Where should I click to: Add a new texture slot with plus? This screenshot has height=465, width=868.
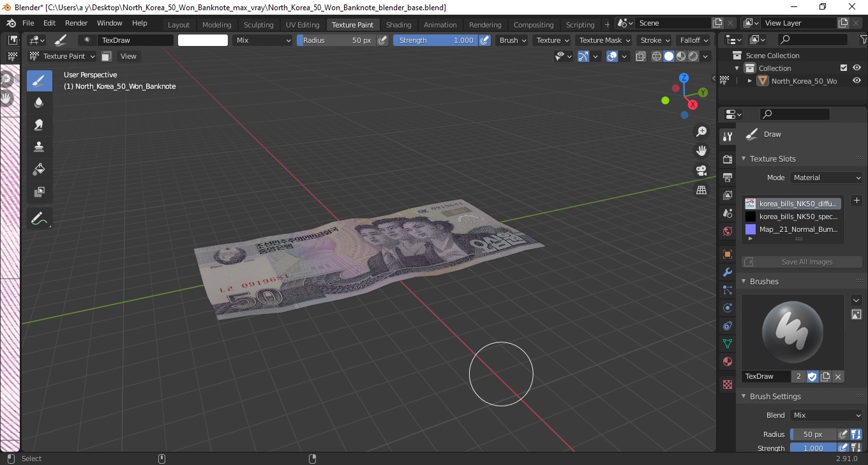pyautogui.click(x=857, y=201)
